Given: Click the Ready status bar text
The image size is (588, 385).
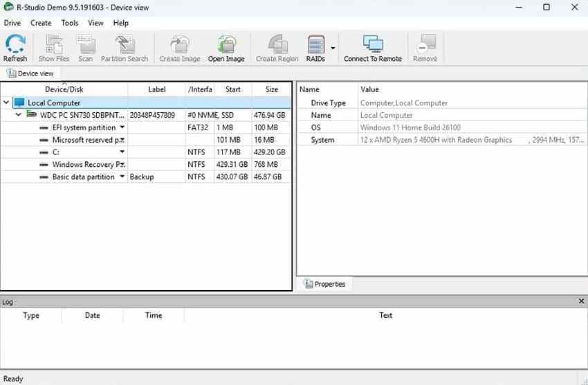Looking at the screenshot, I should click(13, 379).
